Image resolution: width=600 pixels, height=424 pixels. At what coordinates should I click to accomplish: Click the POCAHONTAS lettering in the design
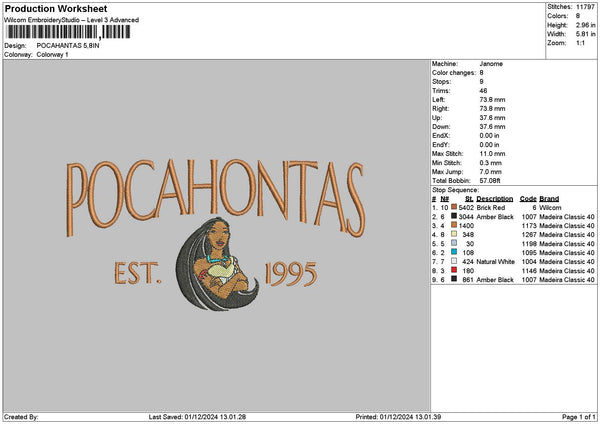(215, 198)
